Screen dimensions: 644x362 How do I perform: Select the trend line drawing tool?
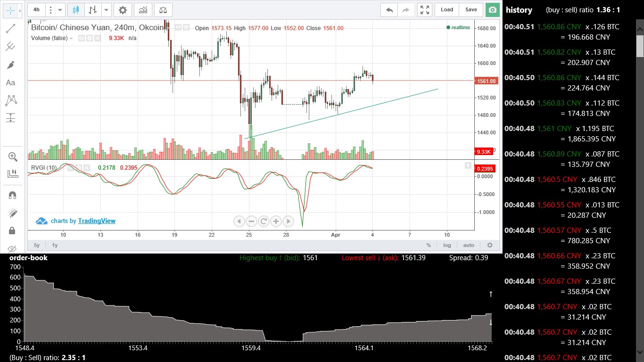click(10, 29)
